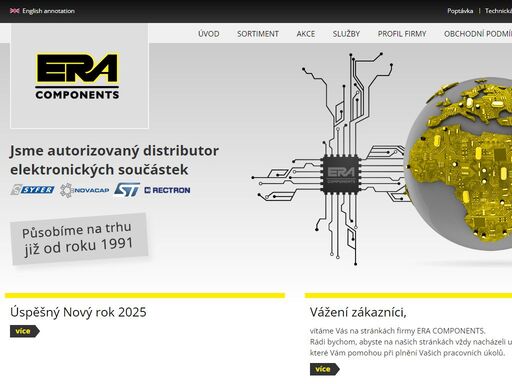Click the Poptávka link in top bar
512x384 pixels.
460,11
